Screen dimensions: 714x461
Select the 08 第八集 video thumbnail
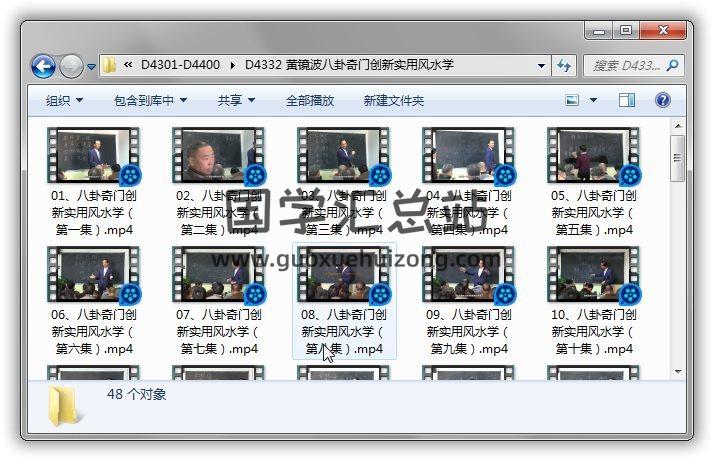point(343,274)
